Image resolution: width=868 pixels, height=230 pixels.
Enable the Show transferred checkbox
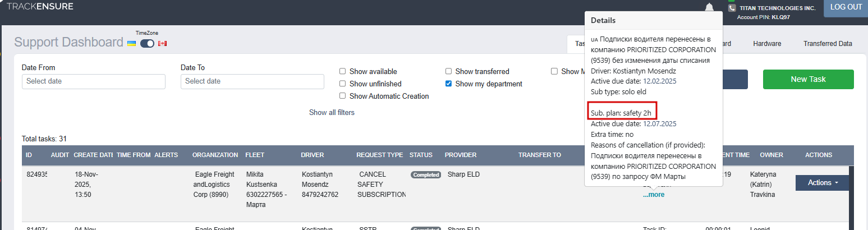pos(448,72)
